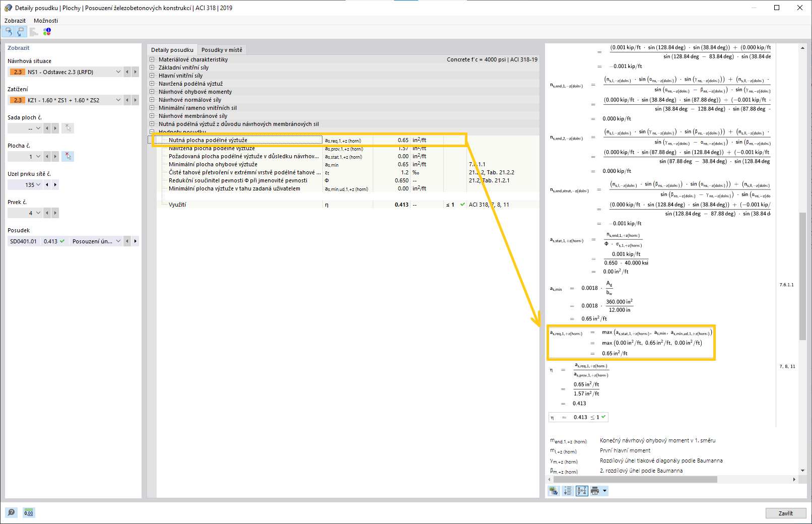Click next arrow beside Zatížení selector

pos(134,100)
